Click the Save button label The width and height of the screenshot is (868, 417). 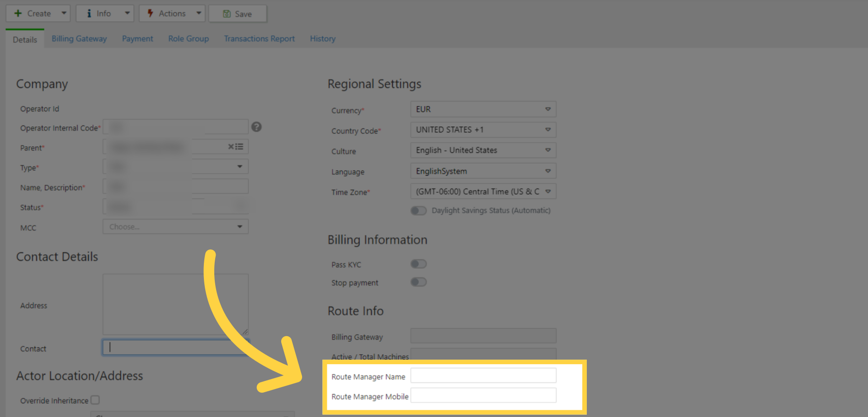point(243,14)
